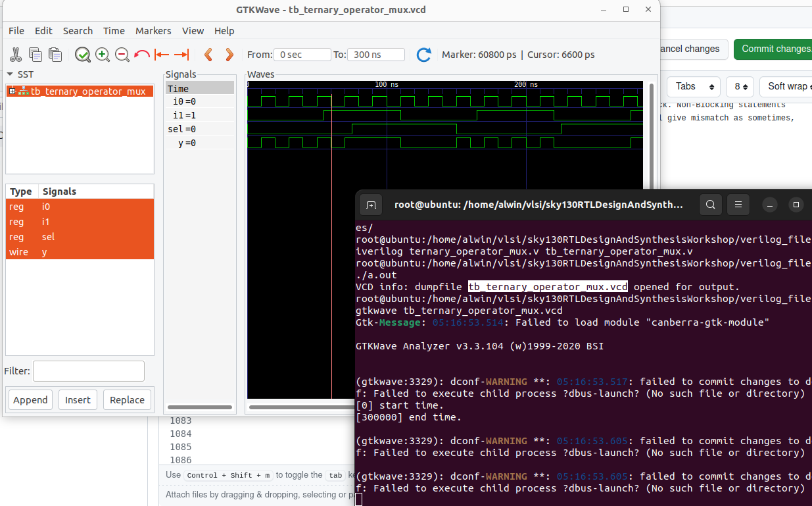The image size is (812, 506).
Task: Click inside the Filter input field
Action: (88, 370)
